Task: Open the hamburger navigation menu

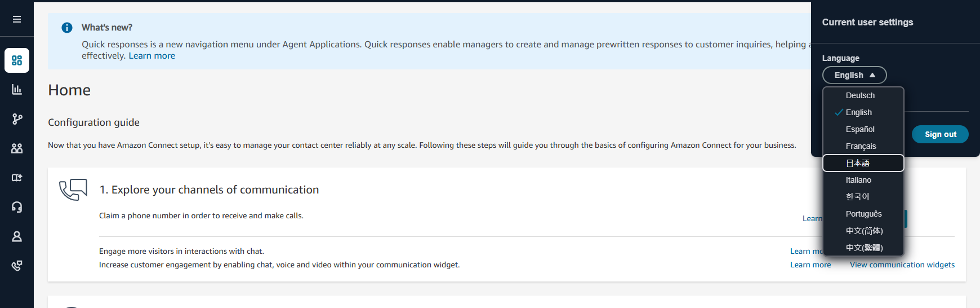Action: [x=17, y=19]
